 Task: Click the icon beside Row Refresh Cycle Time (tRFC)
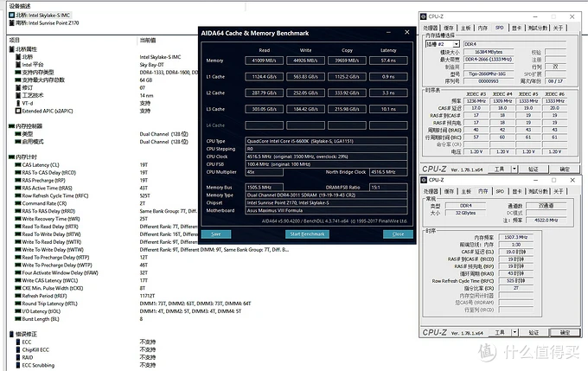(18, 195)
